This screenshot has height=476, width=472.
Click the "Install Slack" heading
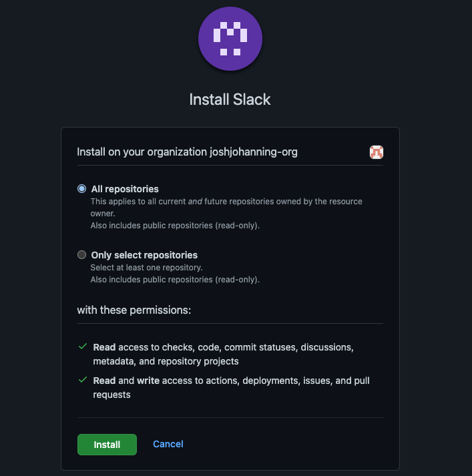click(x=230, y=99)
